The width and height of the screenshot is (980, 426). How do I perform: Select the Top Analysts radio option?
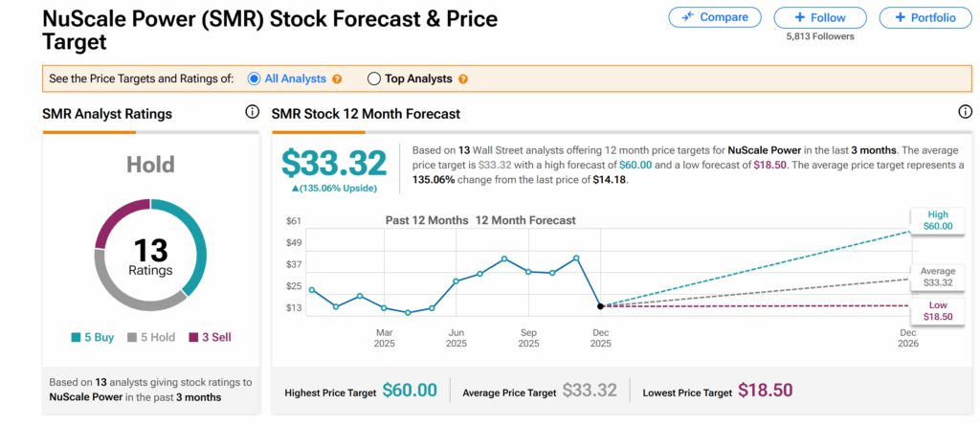[374, 78]
